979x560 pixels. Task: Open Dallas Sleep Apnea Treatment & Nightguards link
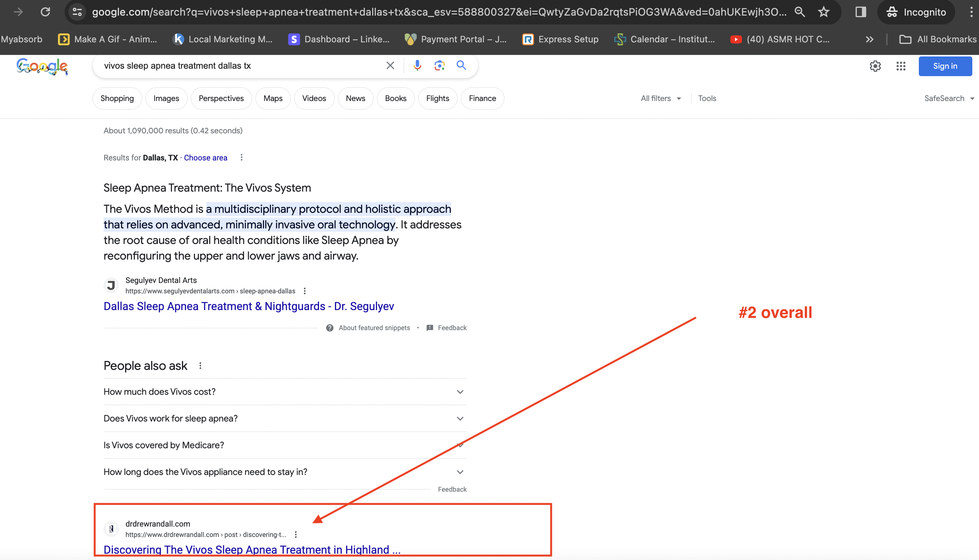248,306
